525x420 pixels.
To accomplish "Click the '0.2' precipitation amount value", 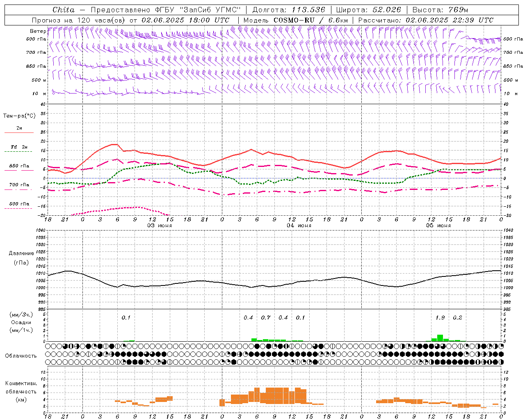I will tap(457, 318).
